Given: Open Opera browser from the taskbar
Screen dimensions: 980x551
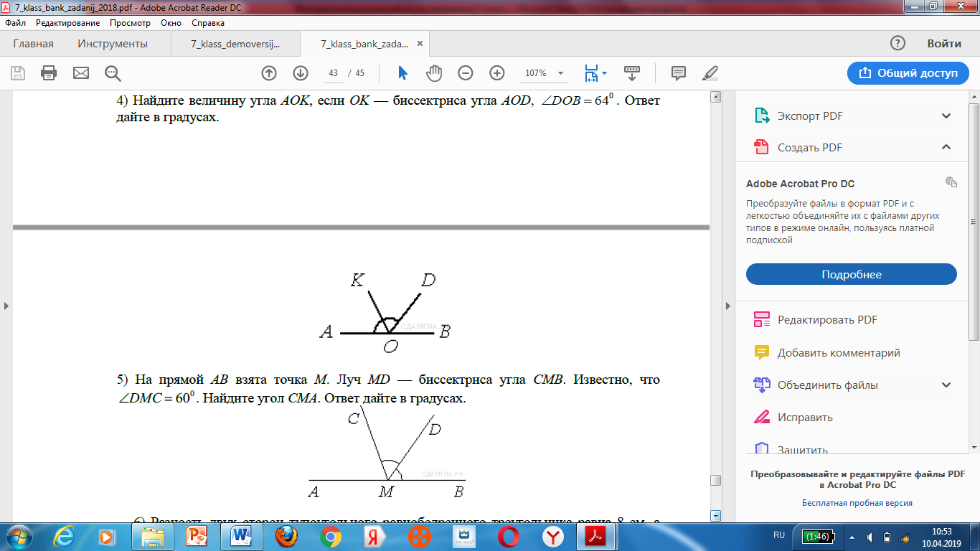Looking at the screenshot, I should [x=509, y=536].
